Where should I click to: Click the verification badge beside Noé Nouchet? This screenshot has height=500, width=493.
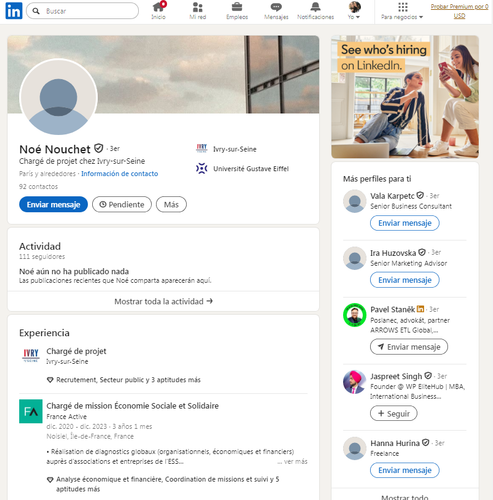99,148
